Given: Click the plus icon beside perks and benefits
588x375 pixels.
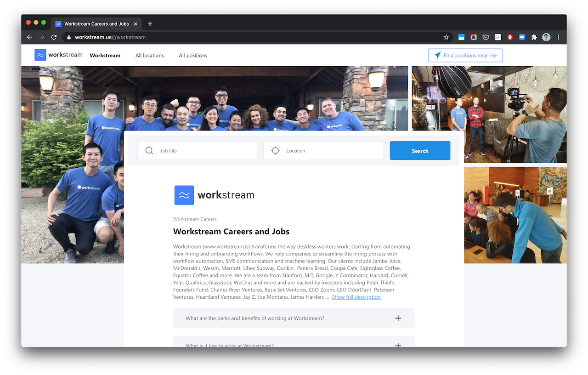Looking at the screenshot, I should coord(398,318).
